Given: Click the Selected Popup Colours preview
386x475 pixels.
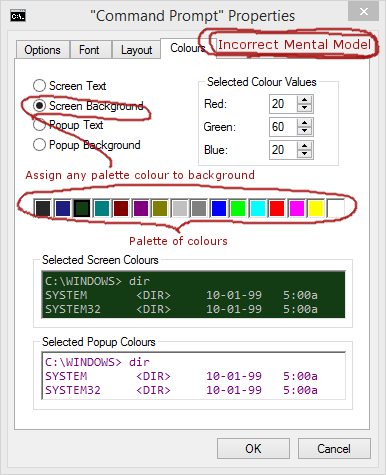Looking at the screenshot, I should pyautogui.click(x=193, y=376).
